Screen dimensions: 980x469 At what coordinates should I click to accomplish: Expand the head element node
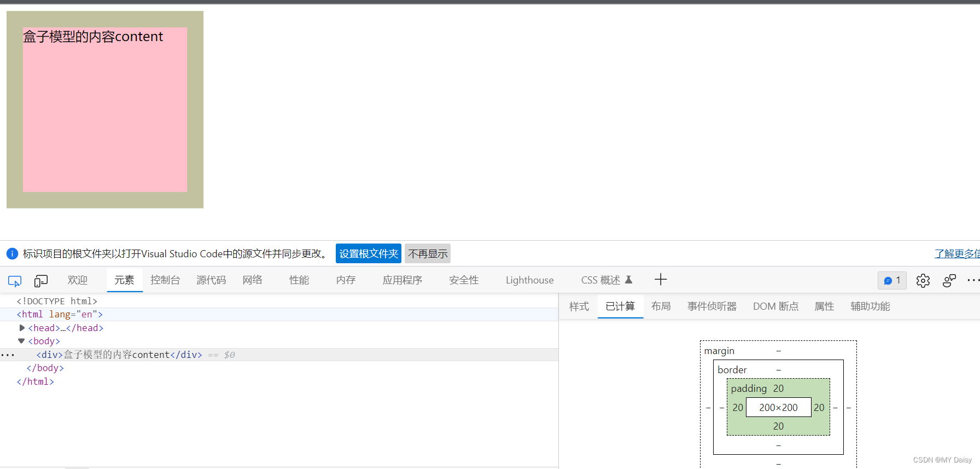coord(22,328)
